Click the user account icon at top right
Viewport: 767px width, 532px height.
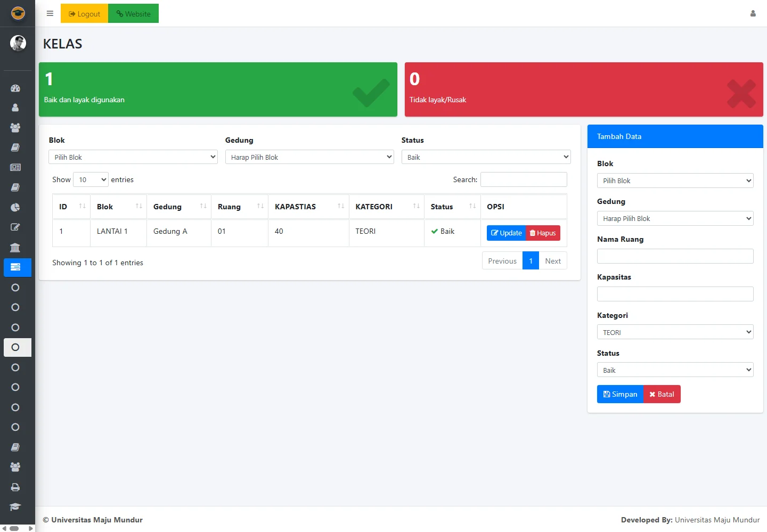753,14
